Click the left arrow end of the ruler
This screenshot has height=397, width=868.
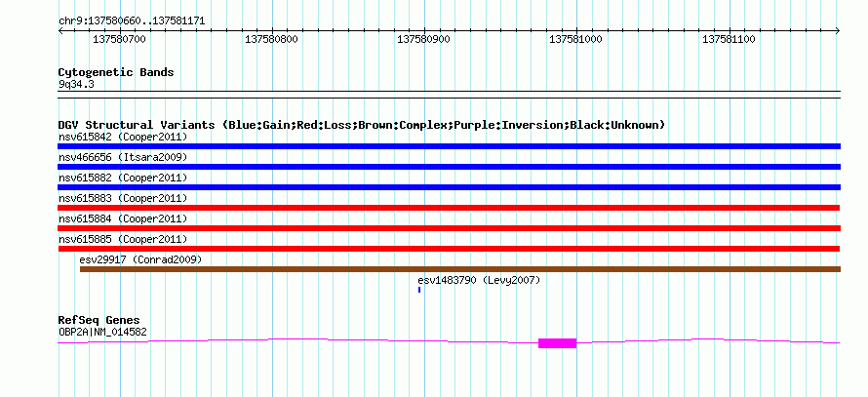60,31
